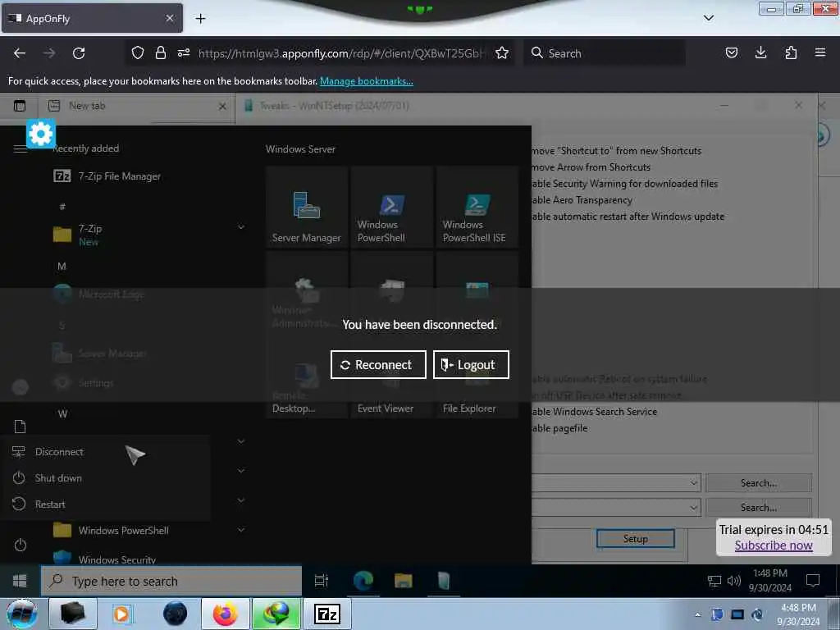Click the Reconnect button

pyautogui.click(x=378, y=365)
